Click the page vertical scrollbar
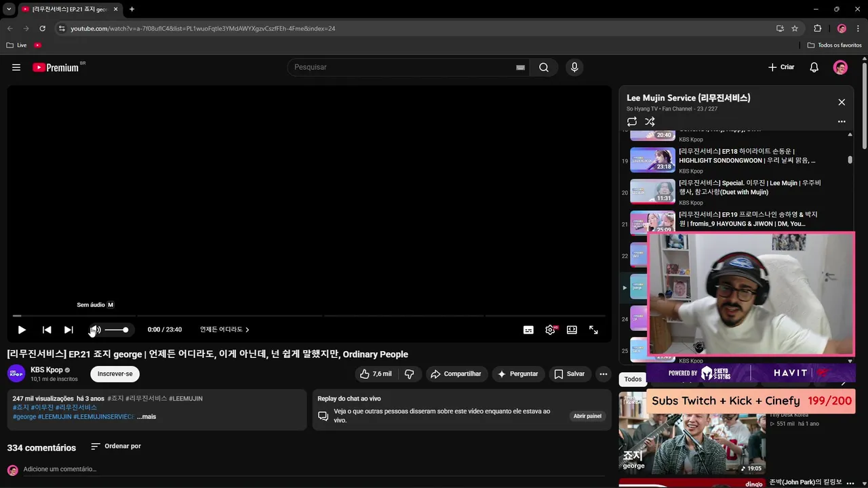The image size is (868, 488). [x=865, y=105]
